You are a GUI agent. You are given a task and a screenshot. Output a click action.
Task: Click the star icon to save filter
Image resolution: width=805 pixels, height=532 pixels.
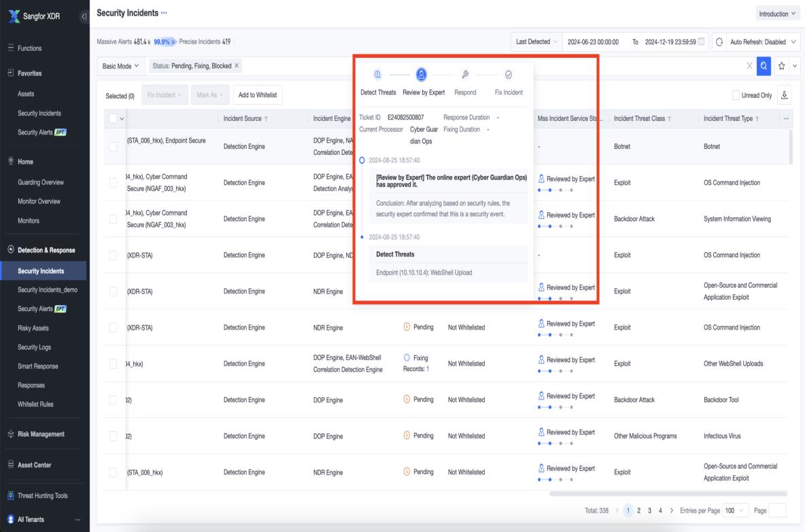781,66
